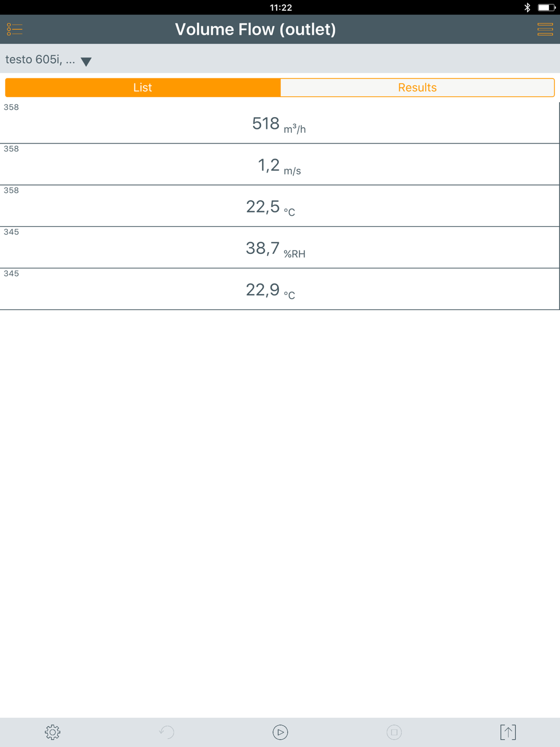
Task: Select the 1,2 m/s velocity row
Action: (x=279, y=165)
